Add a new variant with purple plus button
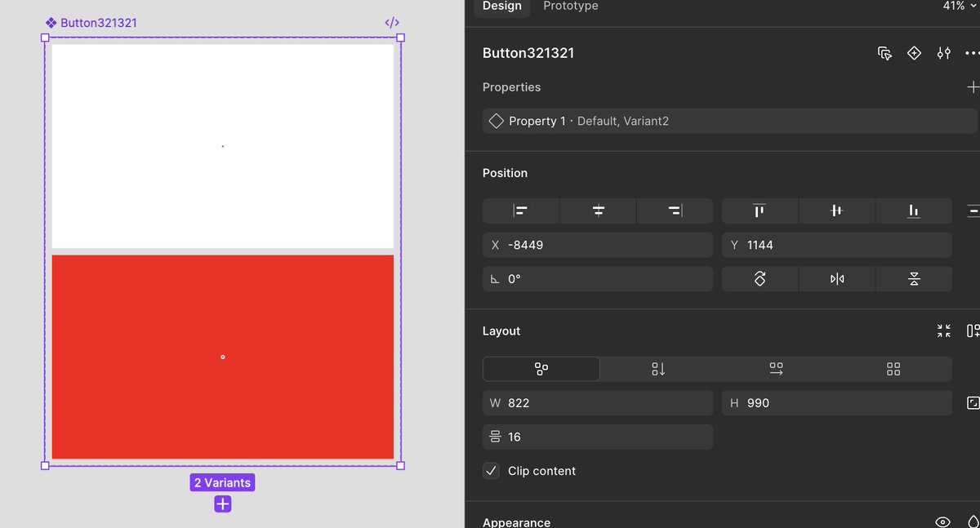Viewport: 980px width, 528px height. point(223,504)
